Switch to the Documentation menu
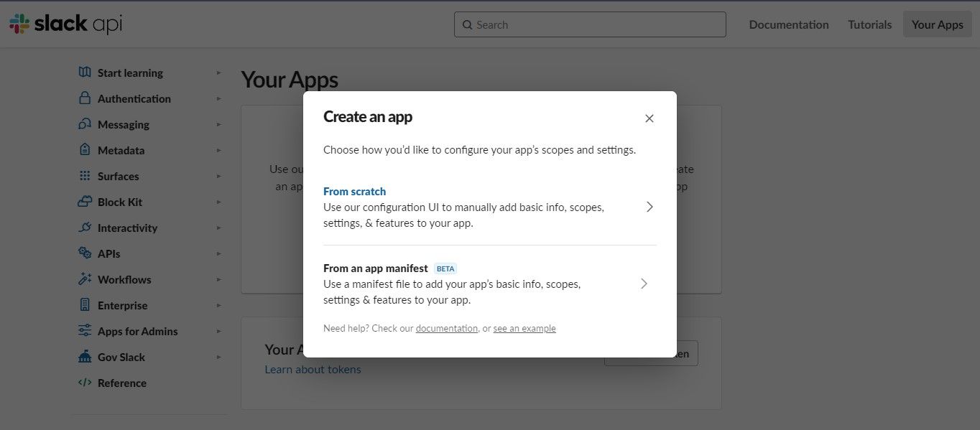 (788, 24)
